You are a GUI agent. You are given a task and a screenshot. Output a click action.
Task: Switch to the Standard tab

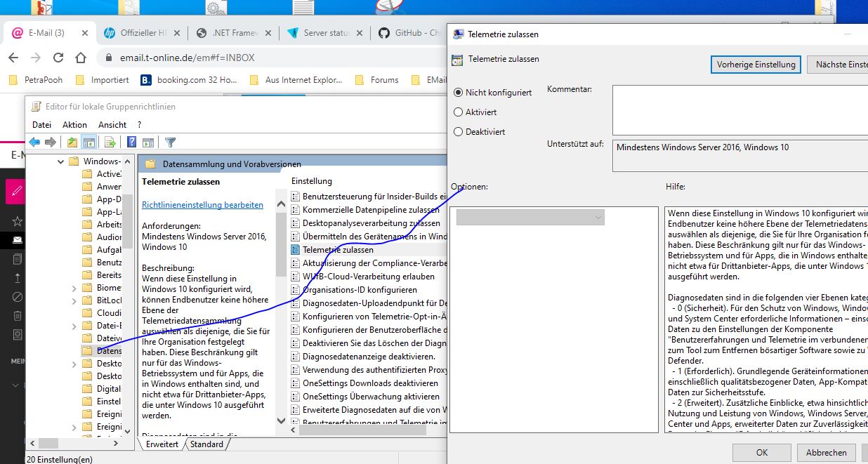[x=206, y=444]
